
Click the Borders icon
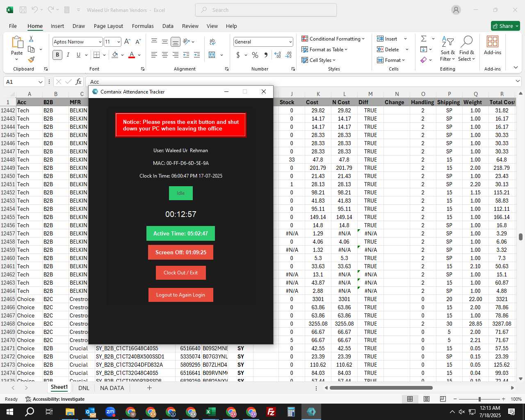coord(97,55)
